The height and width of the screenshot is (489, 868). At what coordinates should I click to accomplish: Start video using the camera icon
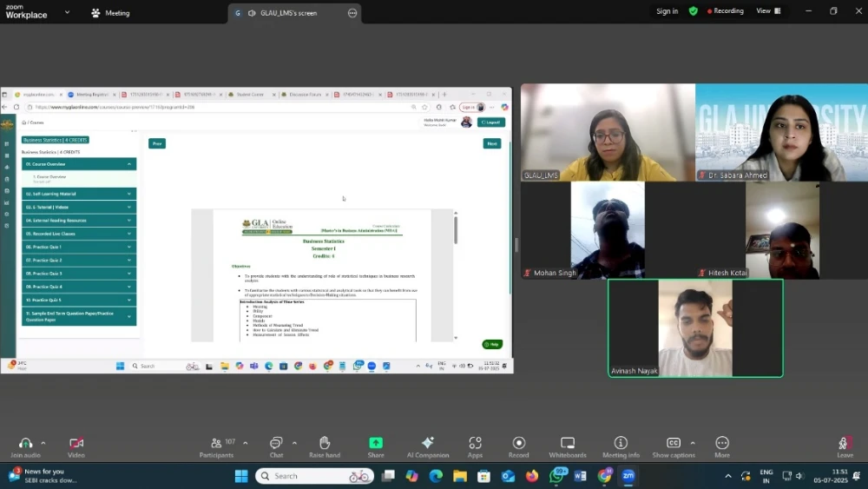click(76, 443)
